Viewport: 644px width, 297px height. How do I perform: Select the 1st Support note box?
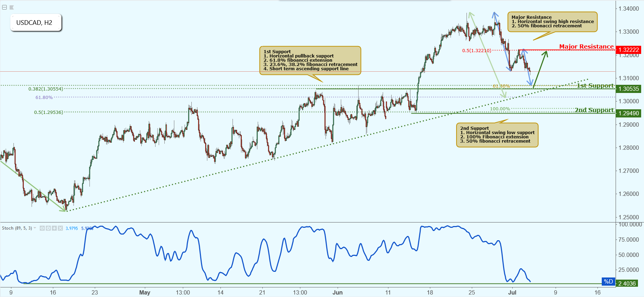click(310, 60)
